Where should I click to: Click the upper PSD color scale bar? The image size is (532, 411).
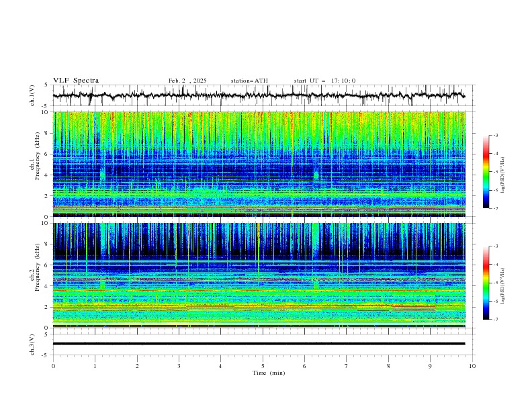click(x=486, y=172)
